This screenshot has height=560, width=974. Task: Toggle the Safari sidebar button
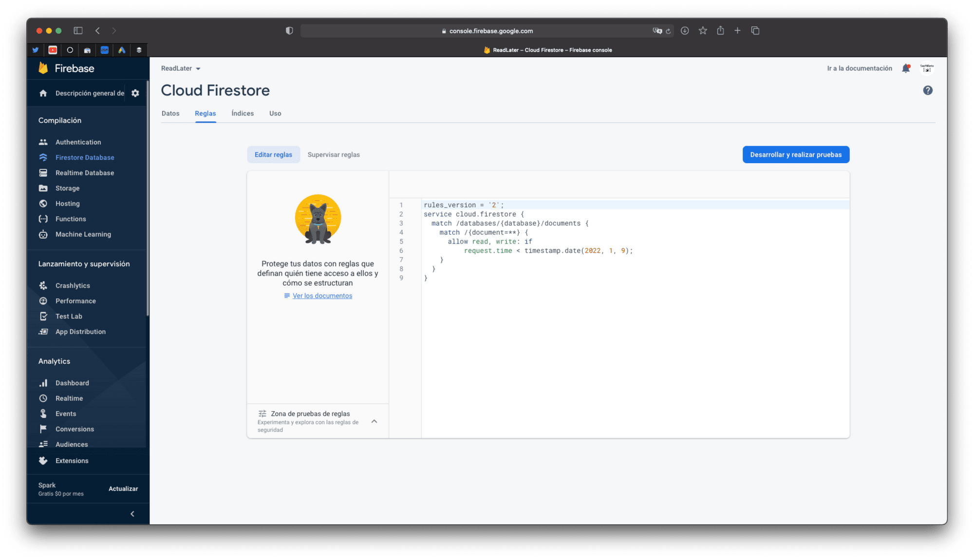(x=78, y=30)
